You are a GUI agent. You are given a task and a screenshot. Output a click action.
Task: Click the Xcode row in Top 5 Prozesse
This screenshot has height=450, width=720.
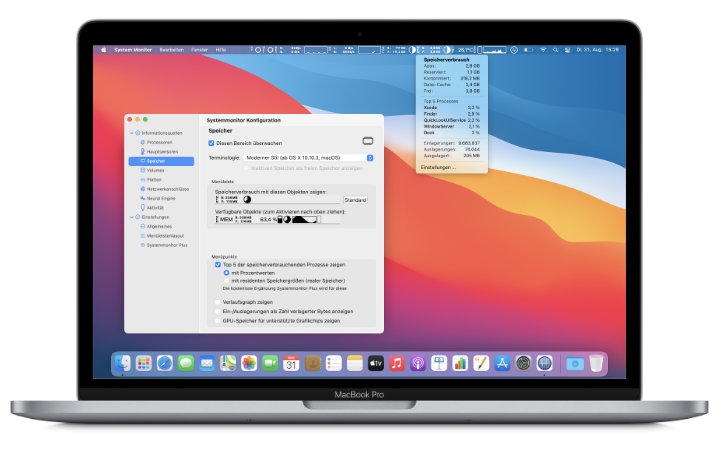[x=451, y=107]
